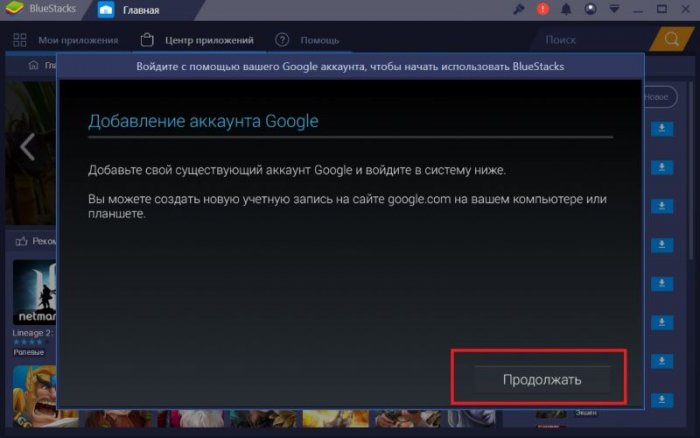Click the Центр приложений bag icon

(x=147, y=40)
